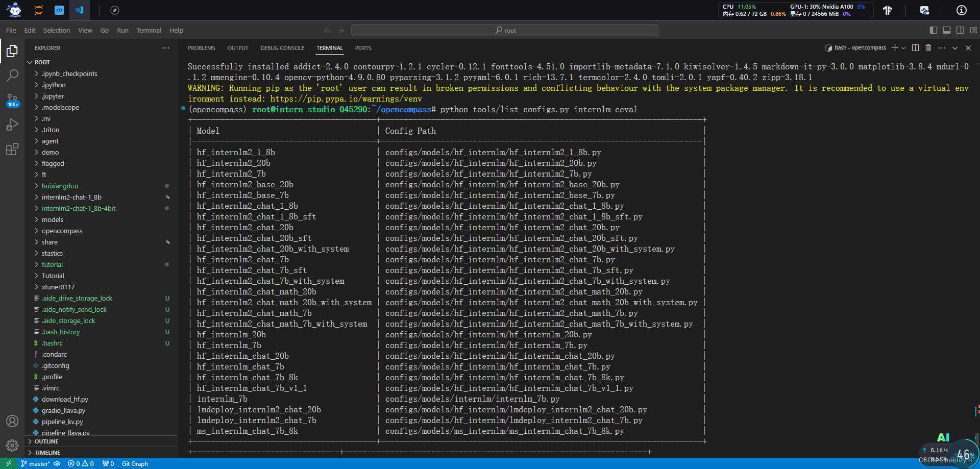
Task: Click the remote window indicator in status bar
Action: [9, 463]
